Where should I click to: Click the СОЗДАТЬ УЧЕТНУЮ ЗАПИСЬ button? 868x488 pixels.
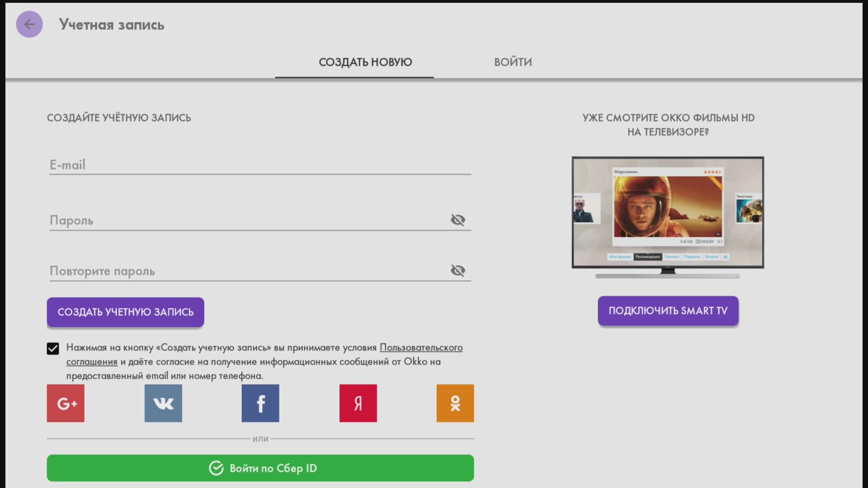pyautogui.click(x=126, y=312)
